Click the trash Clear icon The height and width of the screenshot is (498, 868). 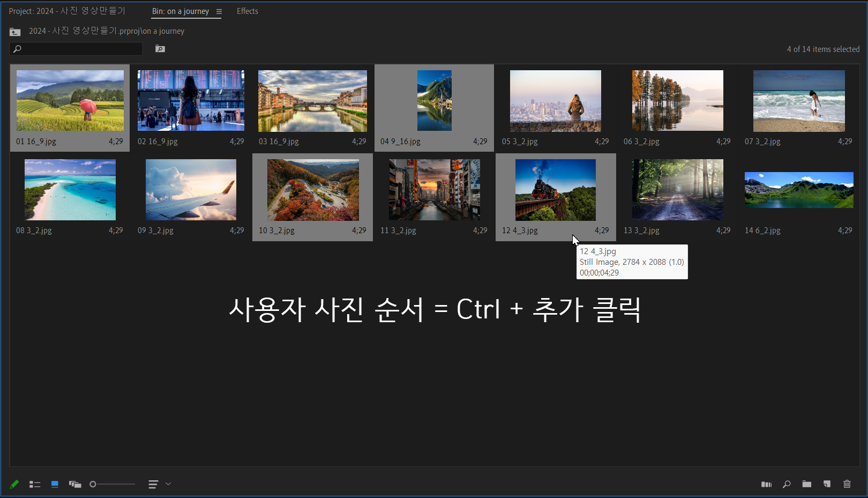click(x=847, y=484)
